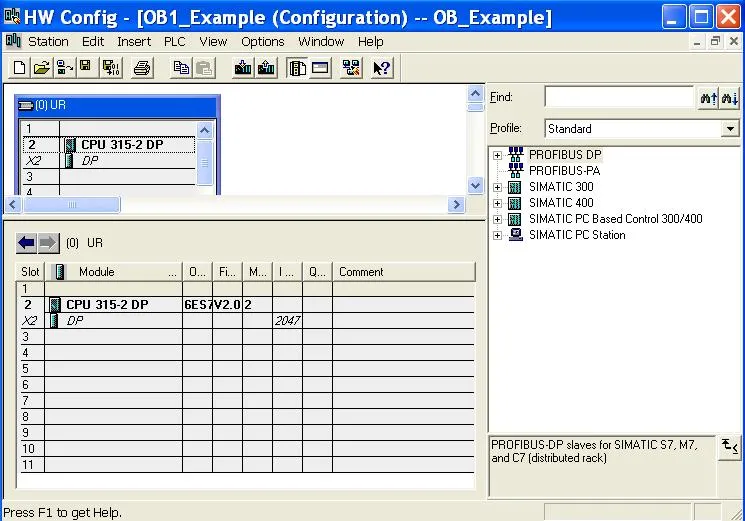
Task: Click the grey forward arrow button
Action: click(x=48, y=243)
